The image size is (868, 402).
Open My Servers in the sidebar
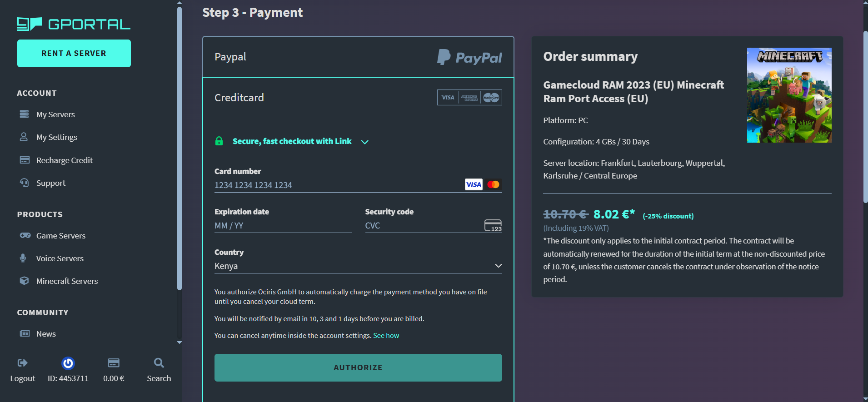point(55,114)
